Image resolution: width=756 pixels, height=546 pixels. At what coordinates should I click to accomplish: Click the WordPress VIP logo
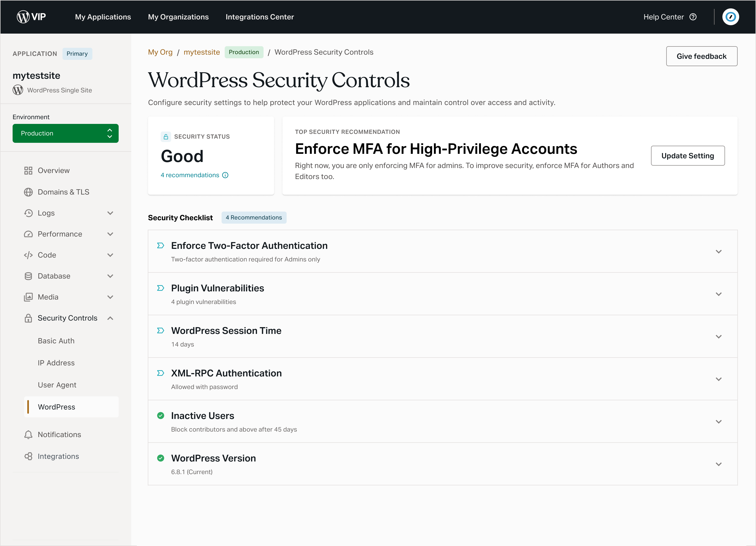click(31, 17)
